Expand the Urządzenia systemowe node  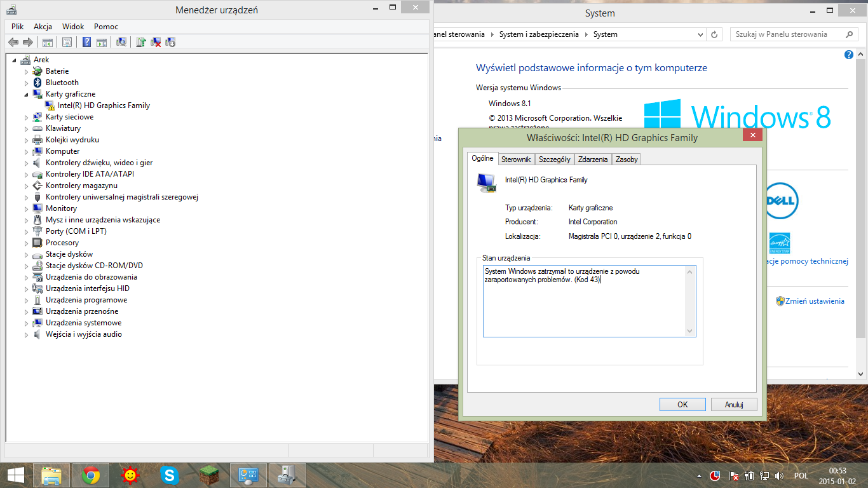click(27, 323)
